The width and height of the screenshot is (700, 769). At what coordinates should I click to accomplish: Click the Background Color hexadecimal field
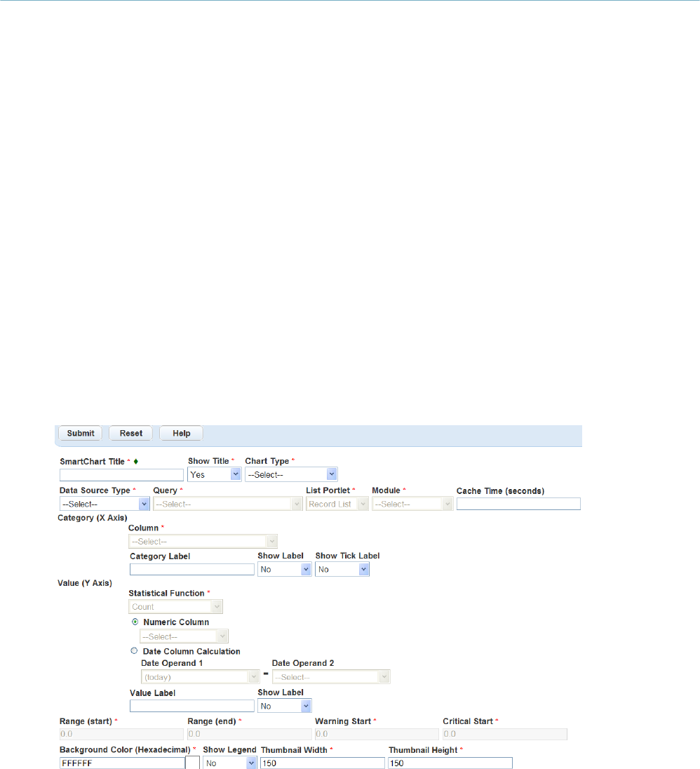tap(122, 763)
